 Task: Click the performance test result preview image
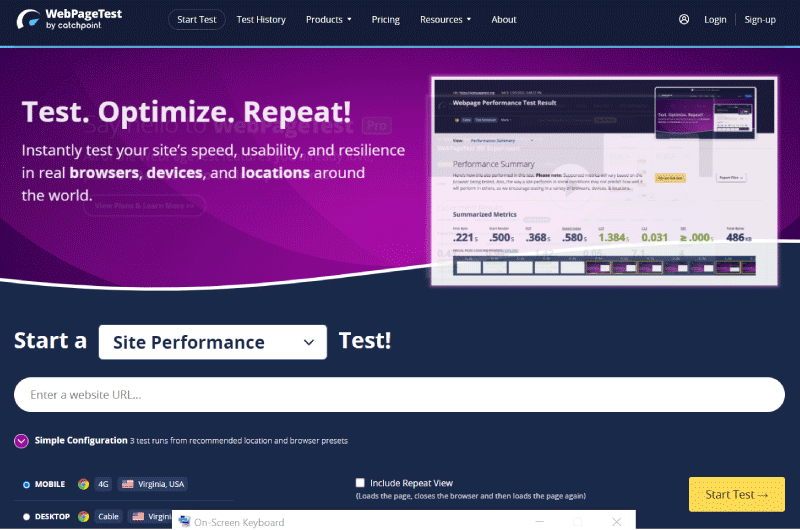click(x=604, y=181)
